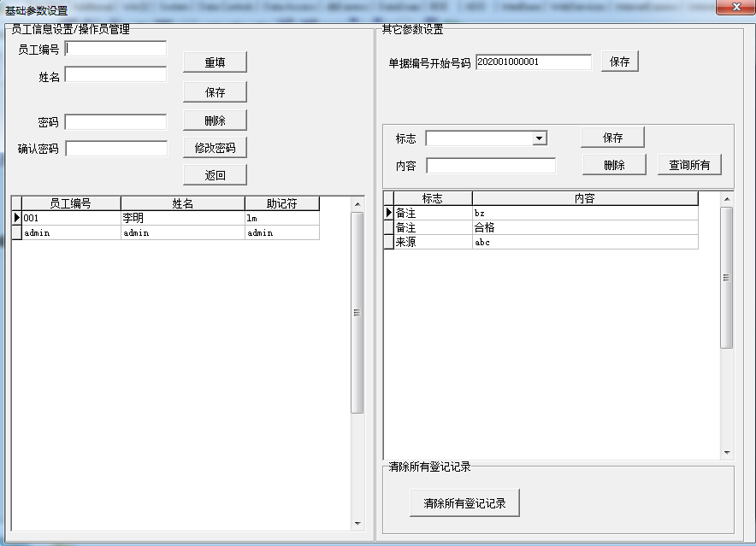Click the 确认密码 input field
The width and height of the screenshot is (756, 546).
click(116, 149)
